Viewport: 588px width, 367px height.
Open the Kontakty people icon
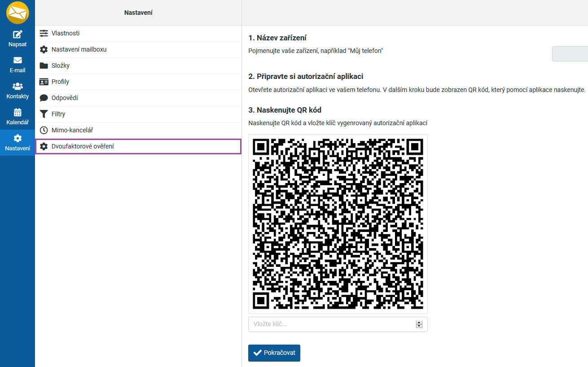coord(18,86)
